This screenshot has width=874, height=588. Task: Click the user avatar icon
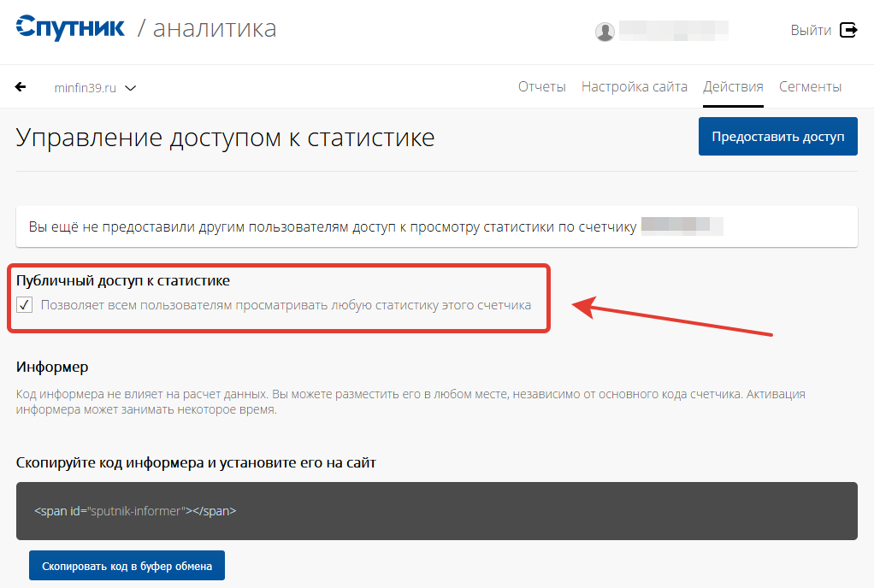(605, 32)
